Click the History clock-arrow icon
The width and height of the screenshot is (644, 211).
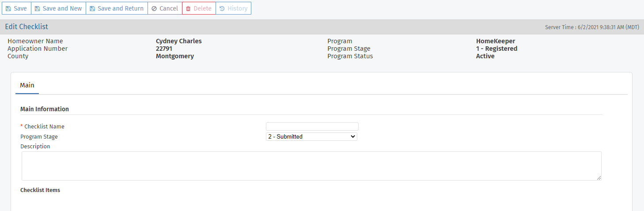[222, 8]
